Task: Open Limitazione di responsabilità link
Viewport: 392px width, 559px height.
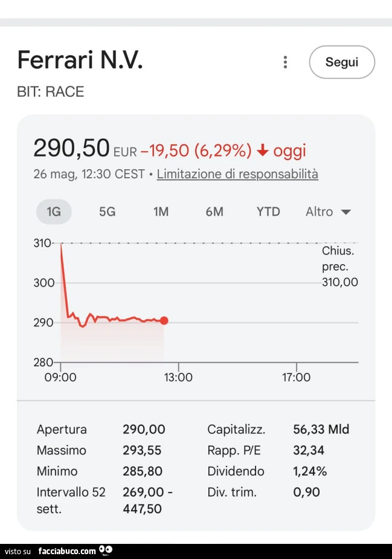Action: pos(237,174)
